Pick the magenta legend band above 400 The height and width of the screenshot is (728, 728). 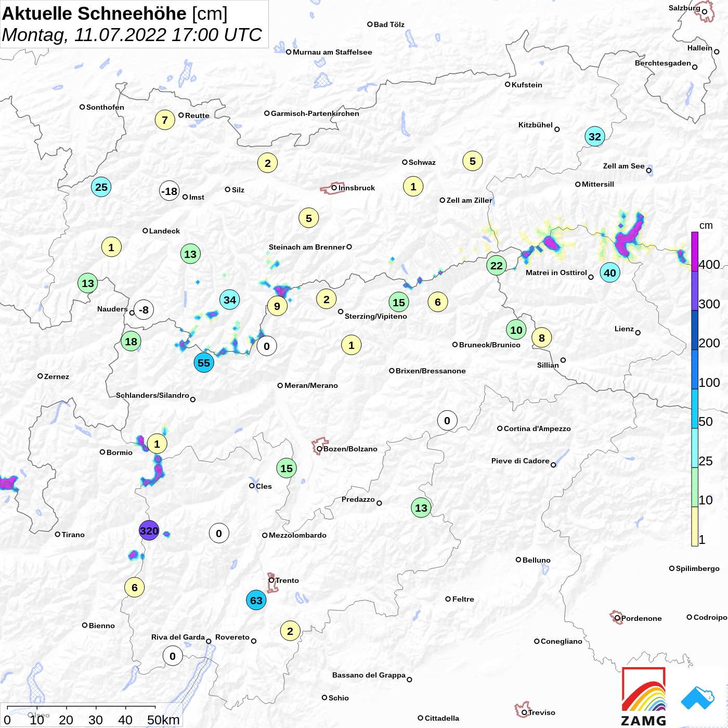point(695,252)
